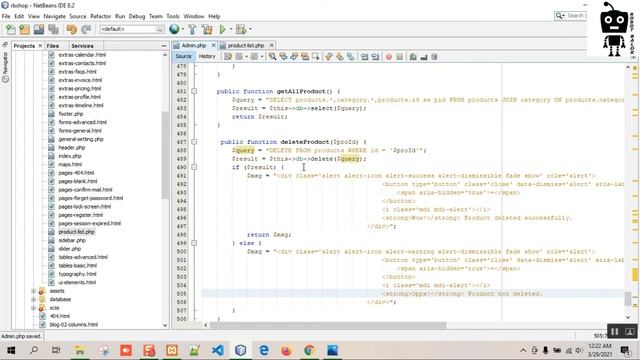Open the Run Project dropdown arrow
Screen dimensions: 640x360
231,29
